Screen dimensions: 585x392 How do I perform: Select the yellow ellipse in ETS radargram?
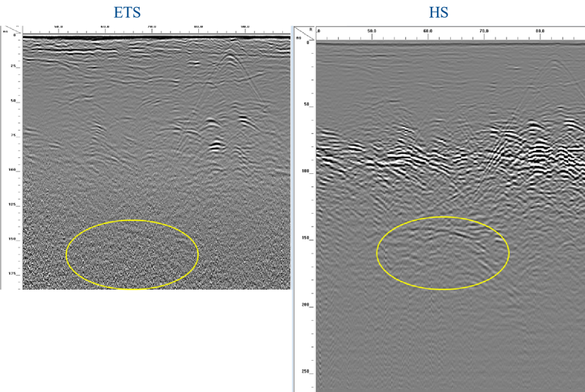point(132,221)
